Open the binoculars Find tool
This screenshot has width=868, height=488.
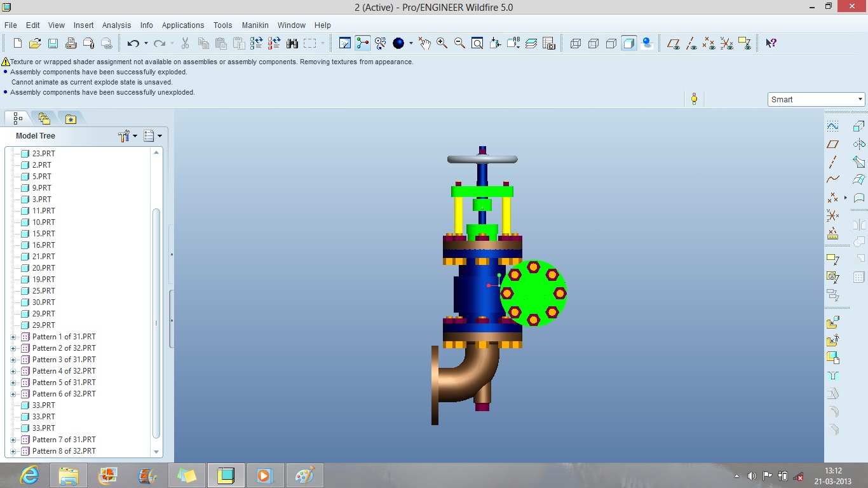[x=292, y=43]
